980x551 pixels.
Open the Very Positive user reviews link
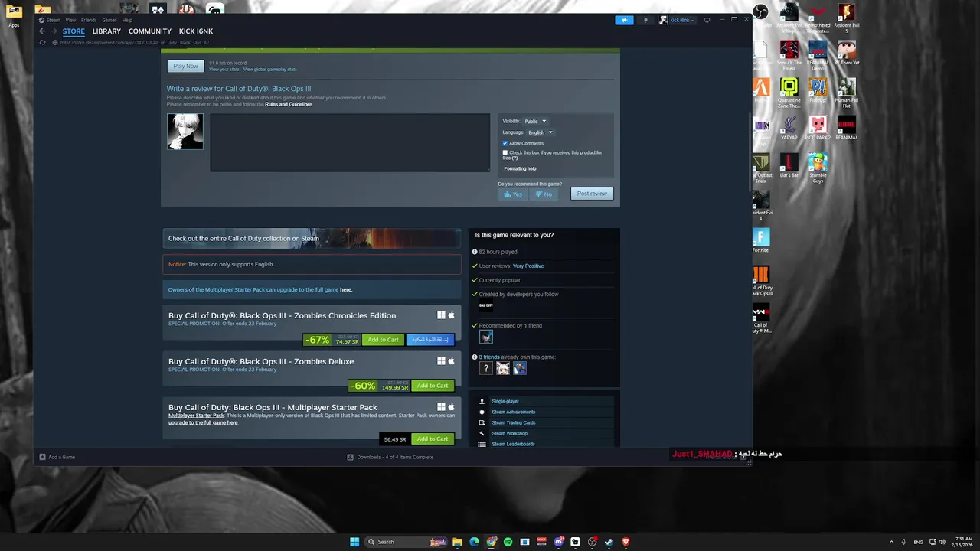pyautogui.click(x=528, y=266)
